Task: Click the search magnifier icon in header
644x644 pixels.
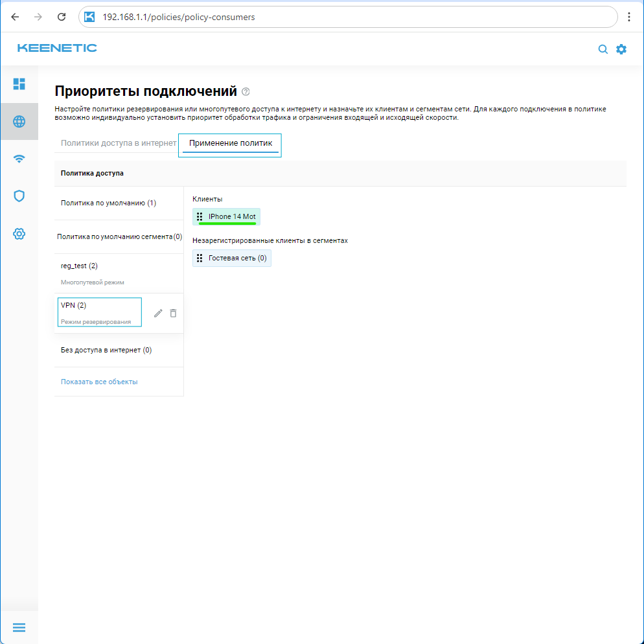Action: tap(603, 49)
